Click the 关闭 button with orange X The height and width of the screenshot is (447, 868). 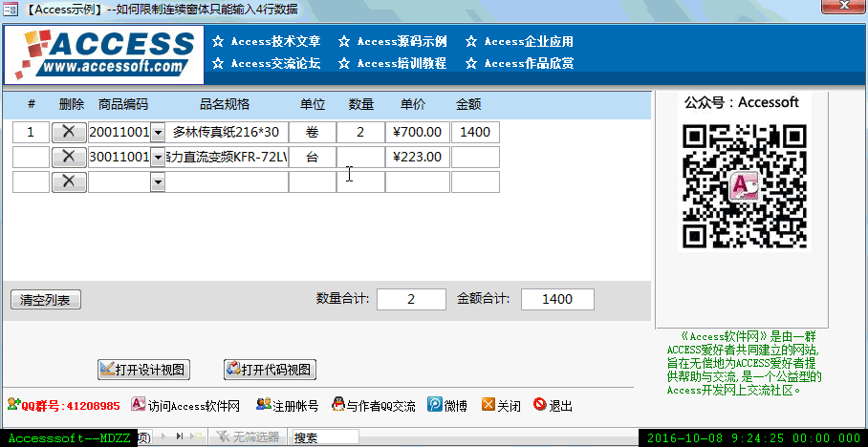501,406
